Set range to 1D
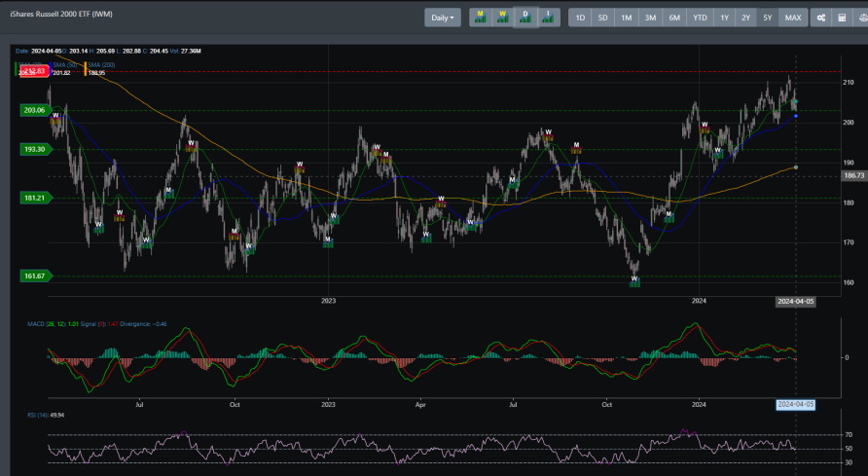 coord(580,18)
